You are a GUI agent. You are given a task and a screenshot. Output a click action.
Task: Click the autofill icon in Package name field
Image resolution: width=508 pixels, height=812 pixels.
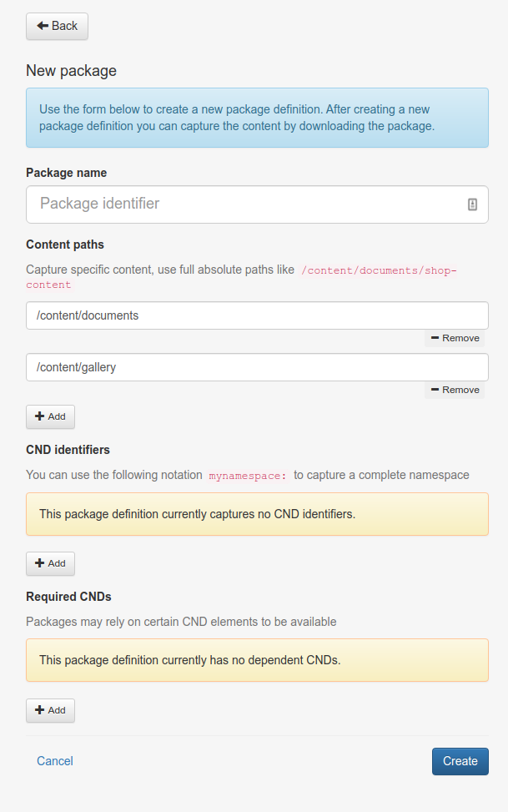[x=472, y=204]
